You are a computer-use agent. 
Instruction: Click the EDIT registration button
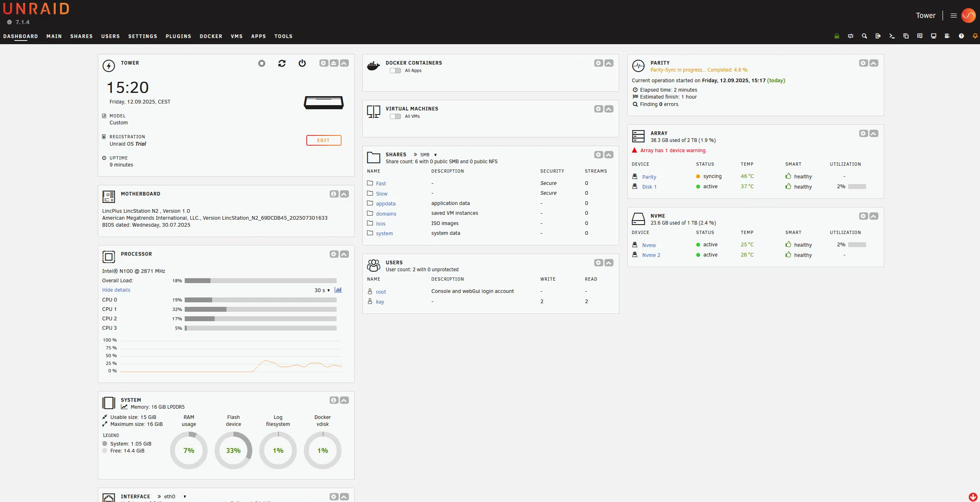coord(324,140)
